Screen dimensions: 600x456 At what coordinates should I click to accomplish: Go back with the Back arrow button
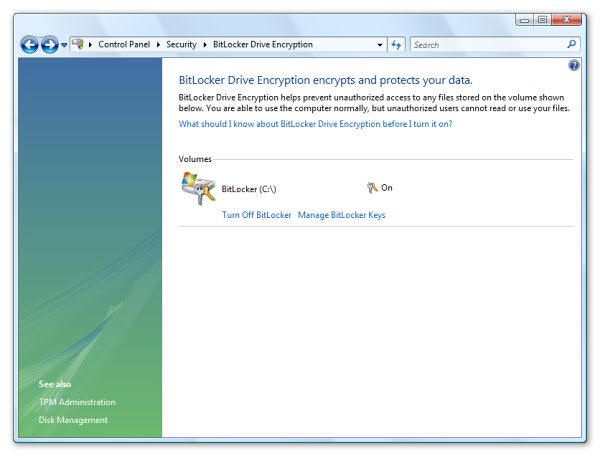[x=29, y=45]
